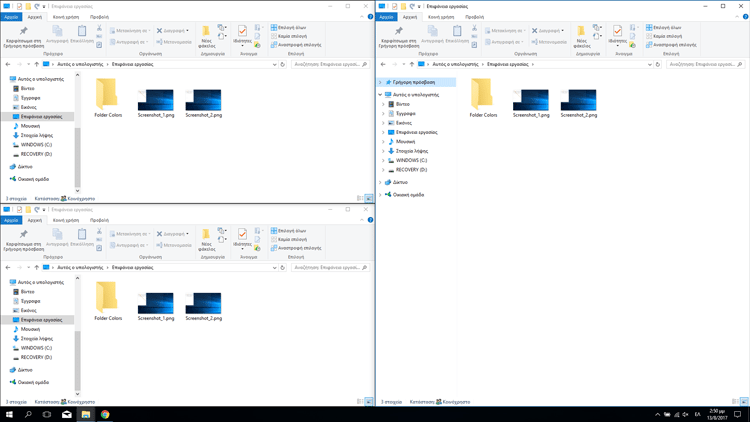
Task: Open Chrome from the taskbar
Action: pyautogui.click(x=105, y=414)
